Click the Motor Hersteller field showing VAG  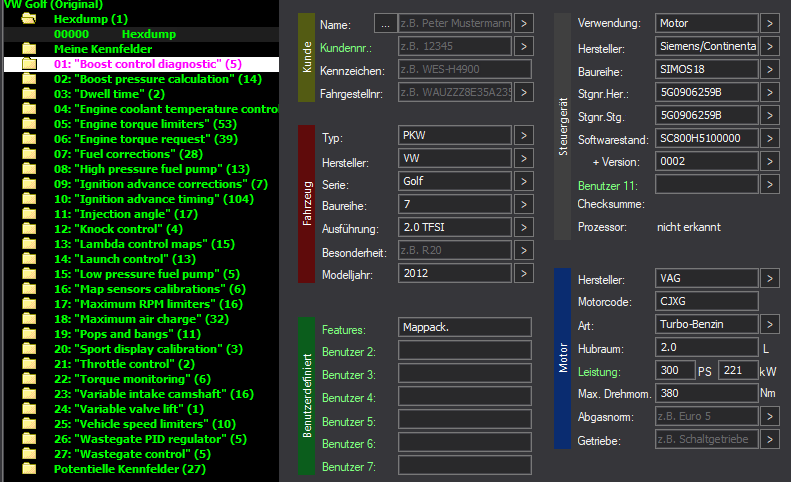(707, 278)
